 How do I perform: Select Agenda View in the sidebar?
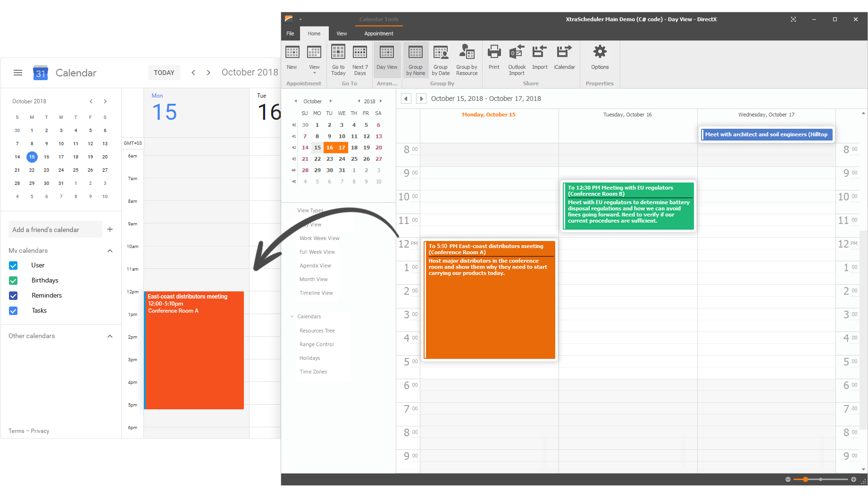point(315,266)
